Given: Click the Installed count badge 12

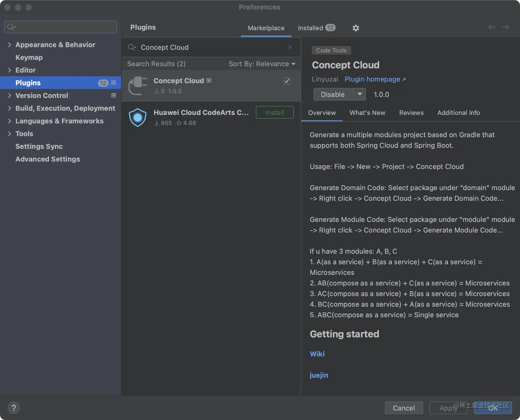Looking at the screenshot, I should [331, 28].
